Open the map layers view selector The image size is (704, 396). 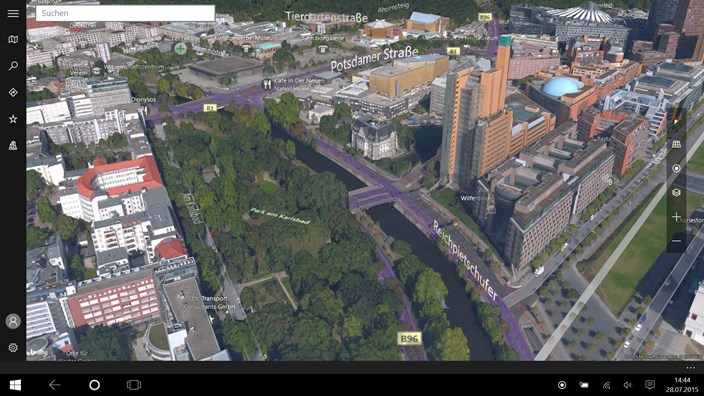[x=676, y=193]
